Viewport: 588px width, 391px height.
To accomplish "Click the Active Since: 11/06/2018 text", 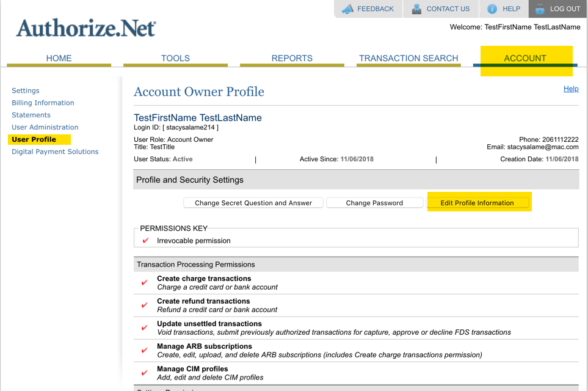I will (x=336, y=159).
